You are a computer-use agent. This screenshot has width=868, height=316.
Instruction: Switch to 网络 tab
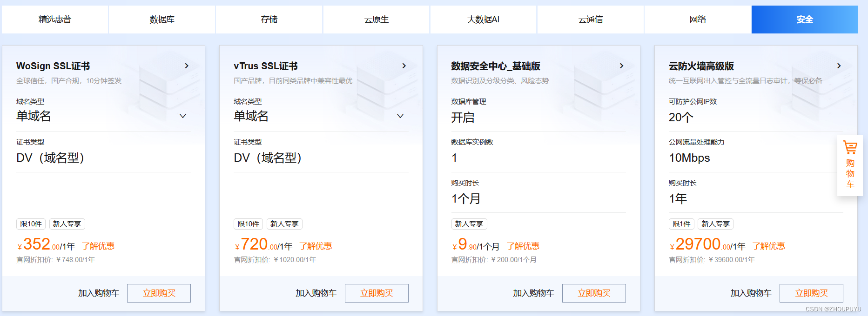[x=698, y=20]
